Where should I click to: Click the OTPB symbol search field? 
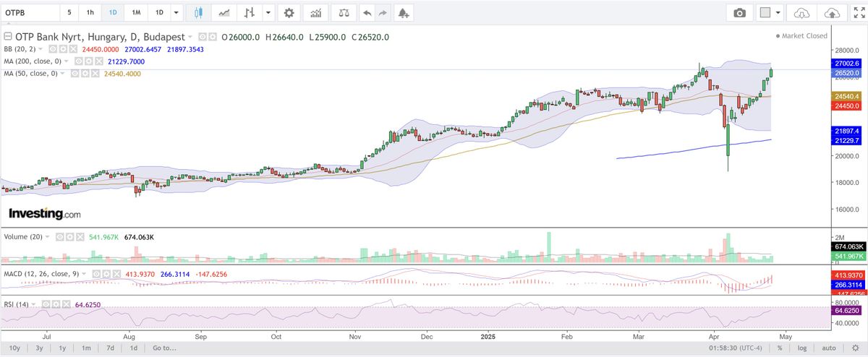pos(29,12)
